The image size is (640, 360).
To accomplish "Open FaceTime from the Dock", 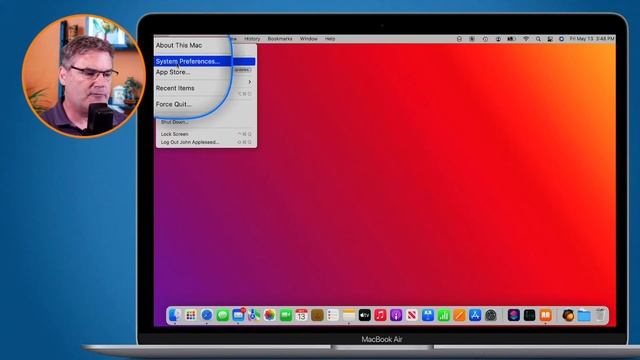I will click(286, 315).
